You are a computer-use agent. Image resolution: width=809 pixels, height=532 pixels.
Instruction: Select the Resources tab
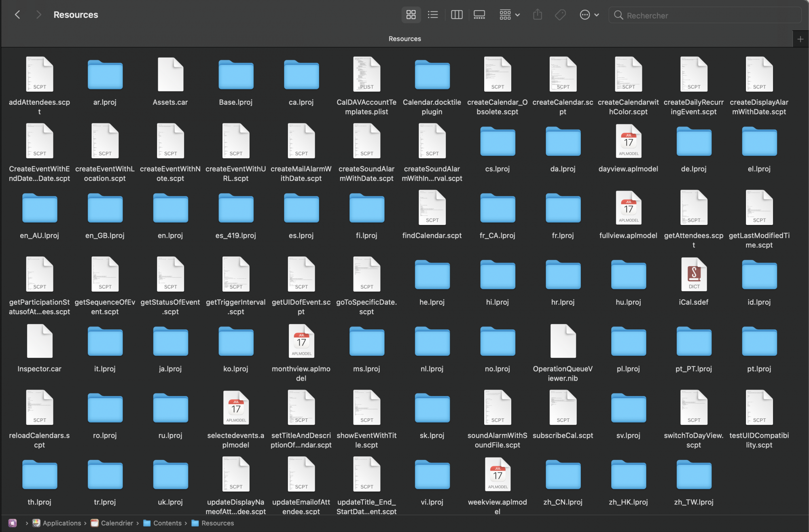point(404,39)
